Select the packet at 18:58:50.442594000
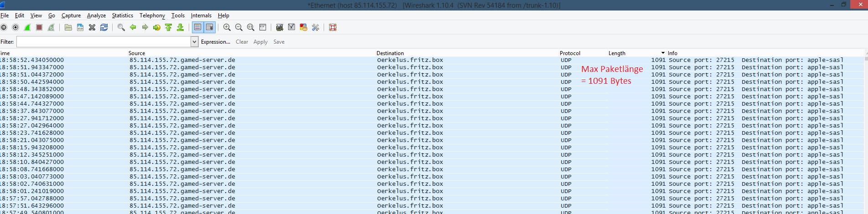 click(x=432, y=82)
